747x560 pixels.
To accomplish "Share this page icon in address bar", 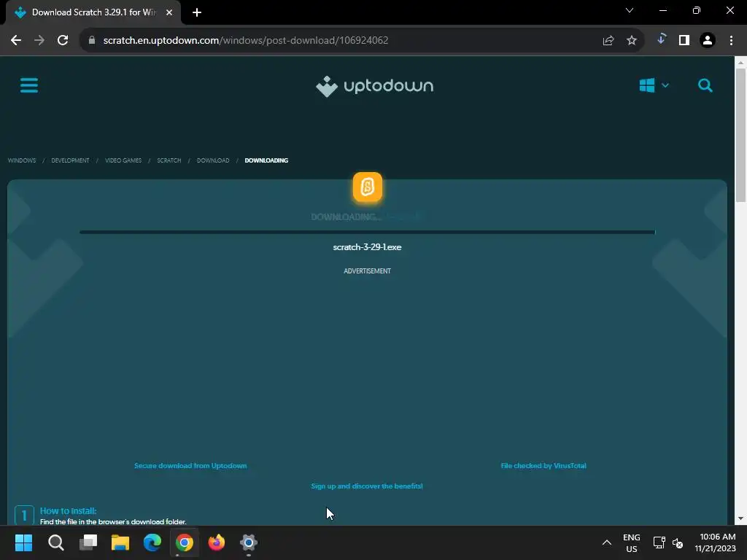I will [x=608, y=41].
